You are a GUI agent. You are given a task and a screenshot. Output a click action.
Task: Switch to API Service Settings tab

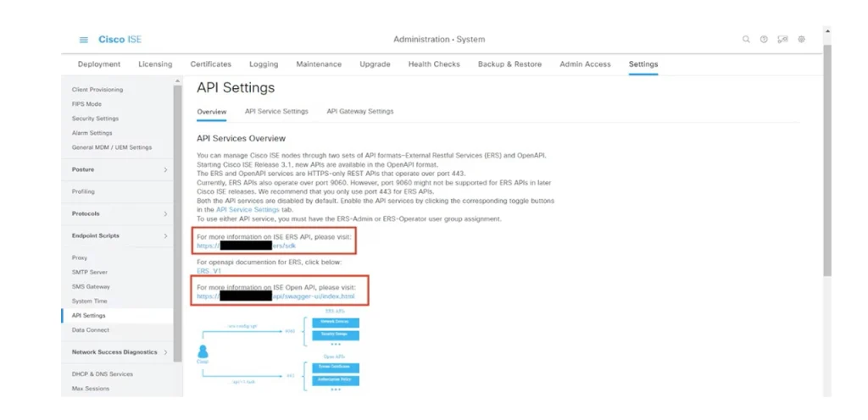tap(276, 111)
